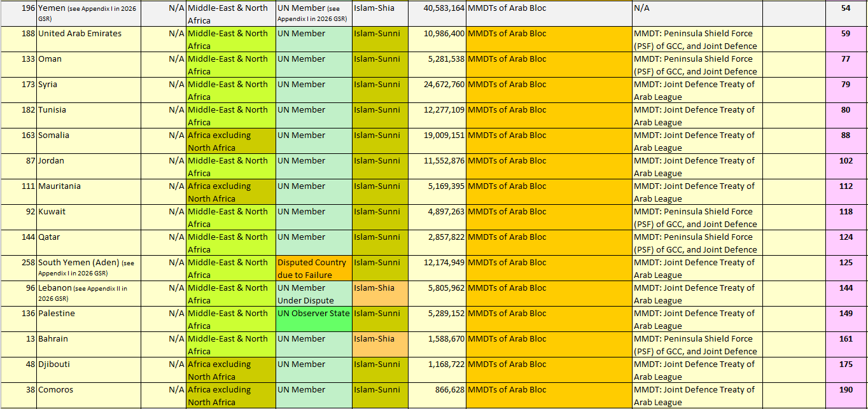
Task: Click the Tunisia cell
Action: pyautogui.click(x=89, y=116)
